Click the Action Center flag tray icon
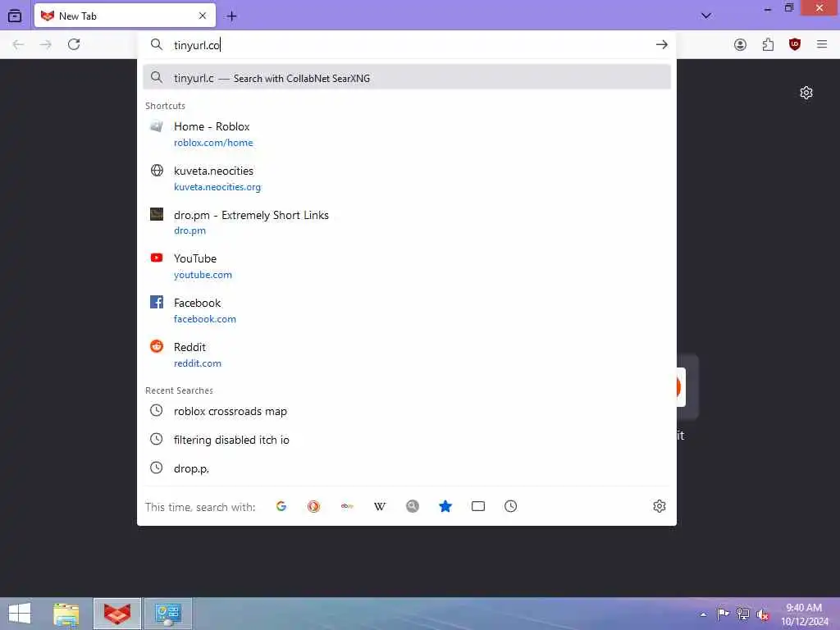The height and width of the screenshot is (630, 840). (x=723, y=614)
